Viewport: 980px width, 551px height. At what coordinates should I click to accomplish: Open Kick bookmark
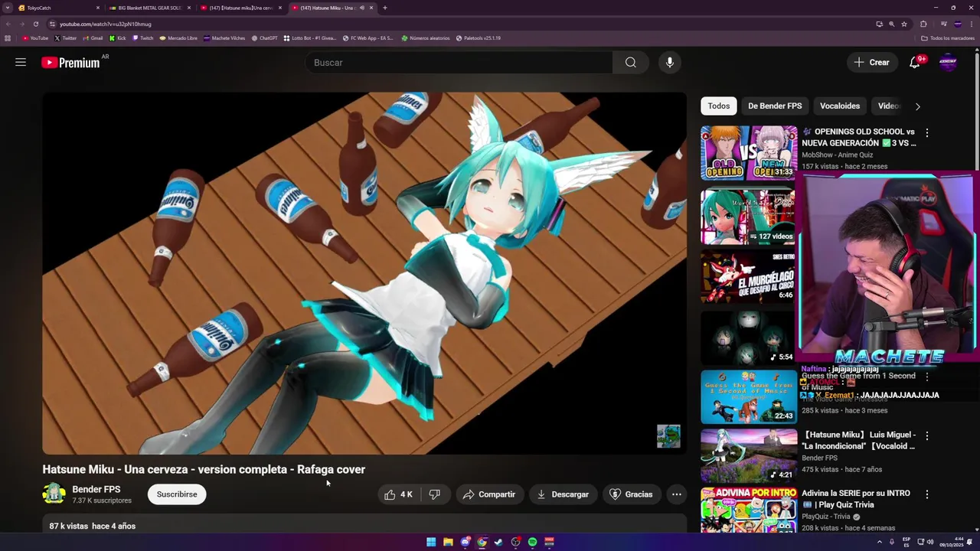[117, 37]
